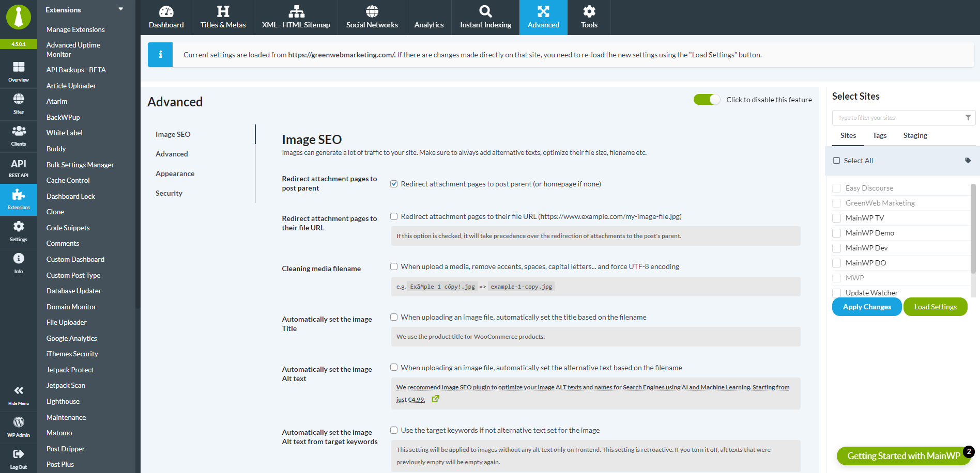This screenshot has width=980, height=473.
Task: Enable target keywords alt text checkbox
Action: tap(394, 430)
